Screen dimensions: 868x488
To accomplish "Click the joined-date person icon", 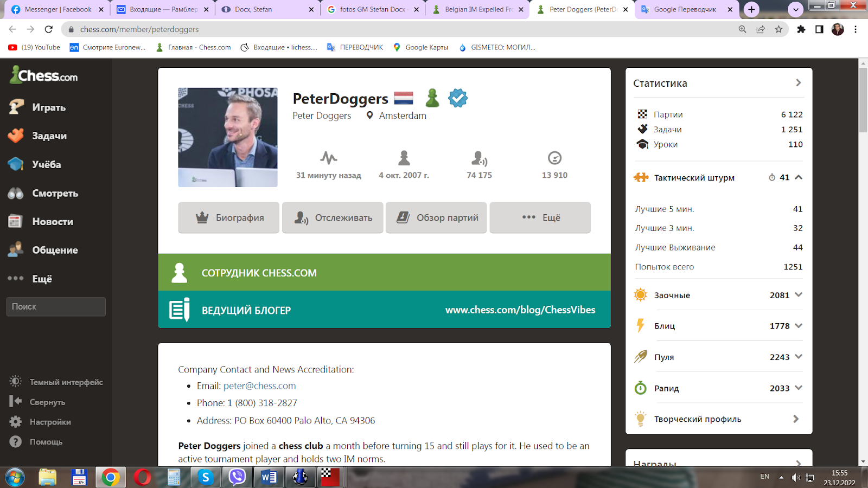I will tap(404, 158).
